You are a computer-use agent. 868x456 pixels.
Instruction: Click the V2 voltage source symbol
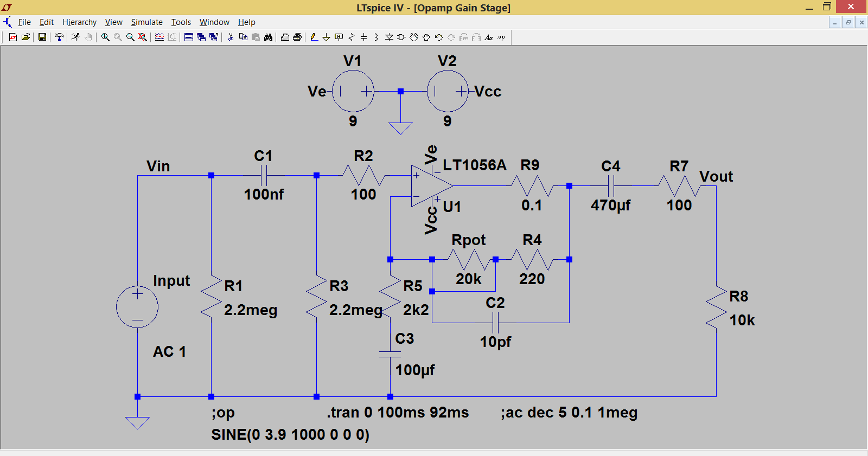[x=448, y=91]
